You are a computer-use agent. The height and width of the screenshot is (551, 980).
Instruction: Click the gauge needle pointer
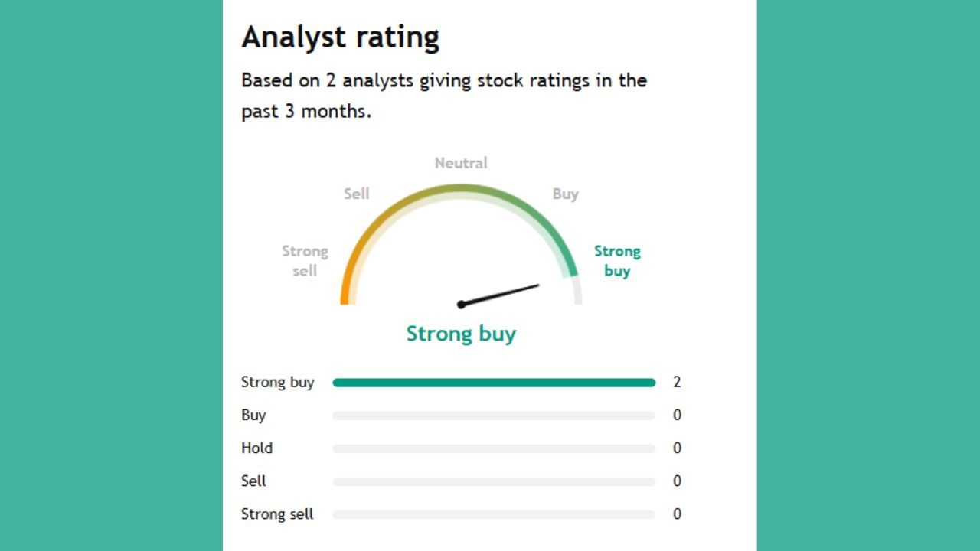click(x=500, y=295)
